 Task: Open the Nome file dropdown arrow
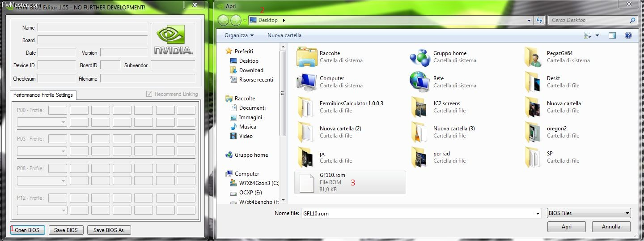click(x=538, y=213)
